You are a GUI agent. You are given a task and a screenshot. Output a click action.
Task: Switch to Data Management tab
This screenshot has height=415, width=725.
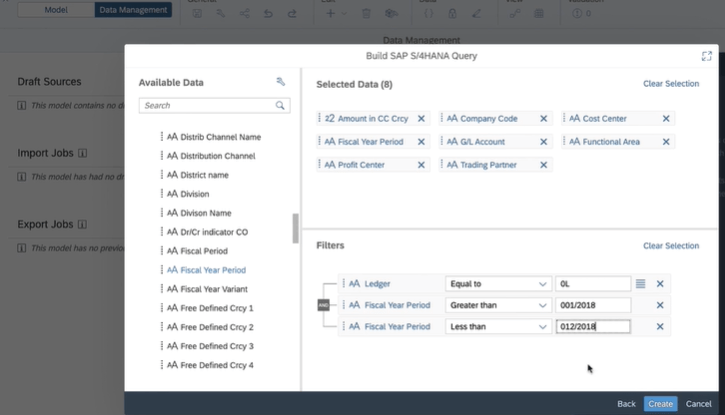click(133, 10)
